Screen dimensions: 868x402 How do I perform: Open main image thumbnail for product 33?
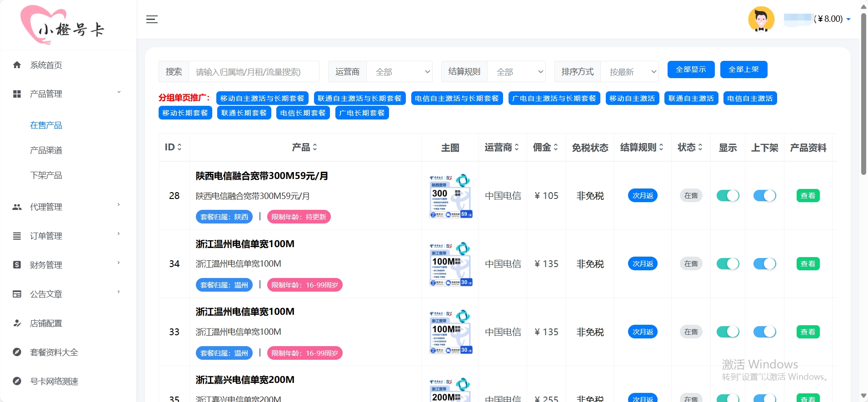450,332
